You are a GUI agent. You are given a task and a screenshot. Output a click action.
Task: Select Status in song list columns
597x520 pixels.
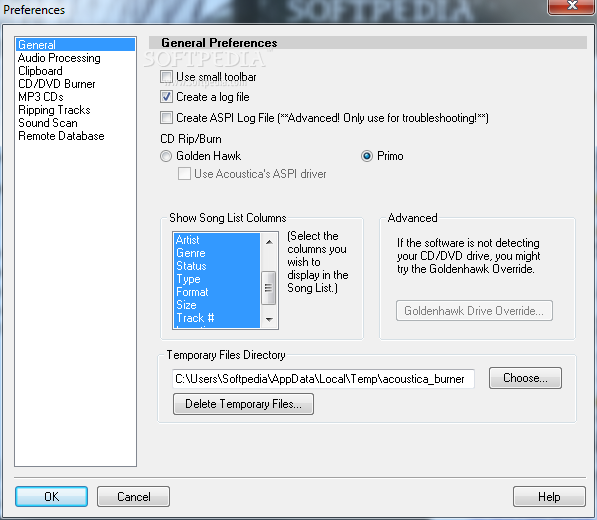click(x=217, y=266)
